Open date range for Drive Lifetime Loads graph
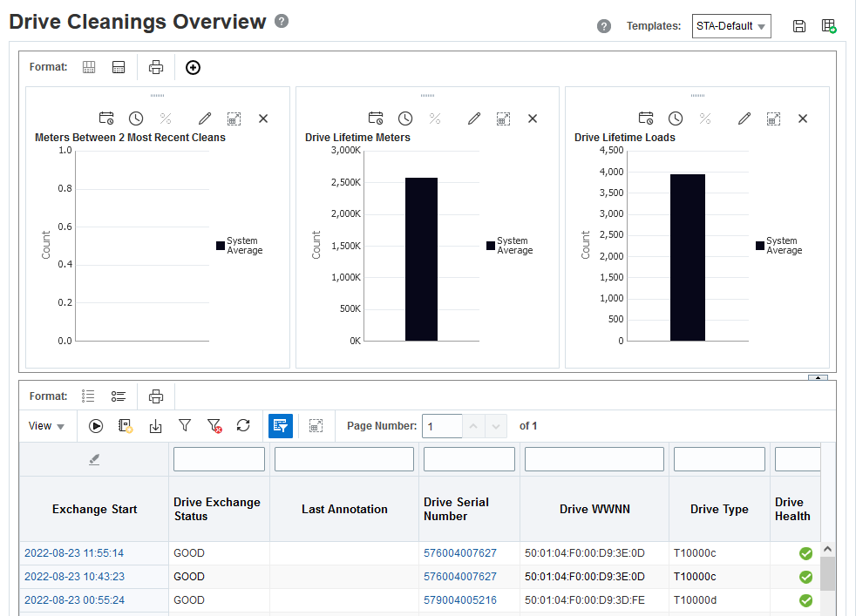Screen dimensions: 856x616 (x=646, y=118)
